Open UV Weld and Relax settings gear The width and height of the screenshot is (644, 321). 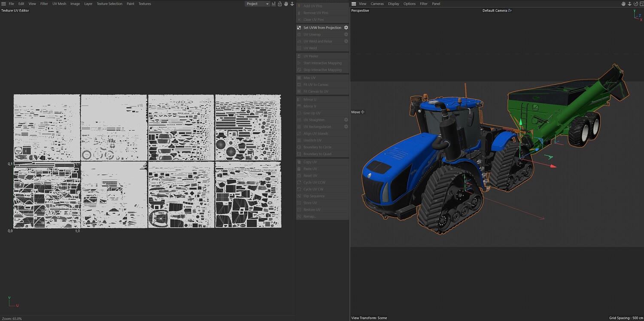(x=346, y=41)
